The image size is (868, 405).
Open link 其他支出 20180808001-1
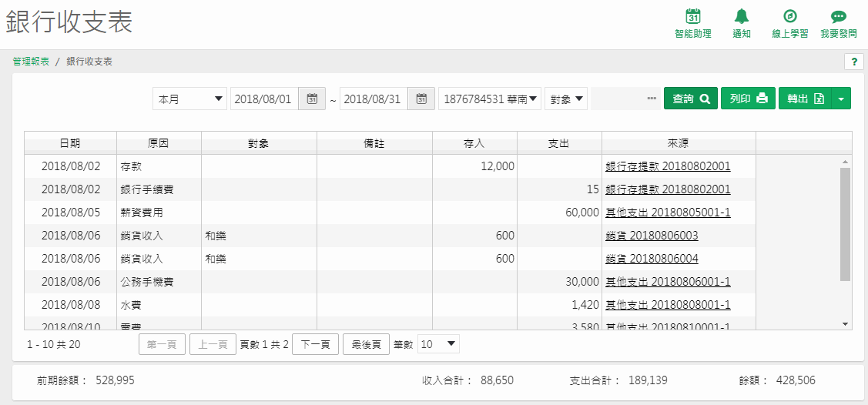point(669,305)
